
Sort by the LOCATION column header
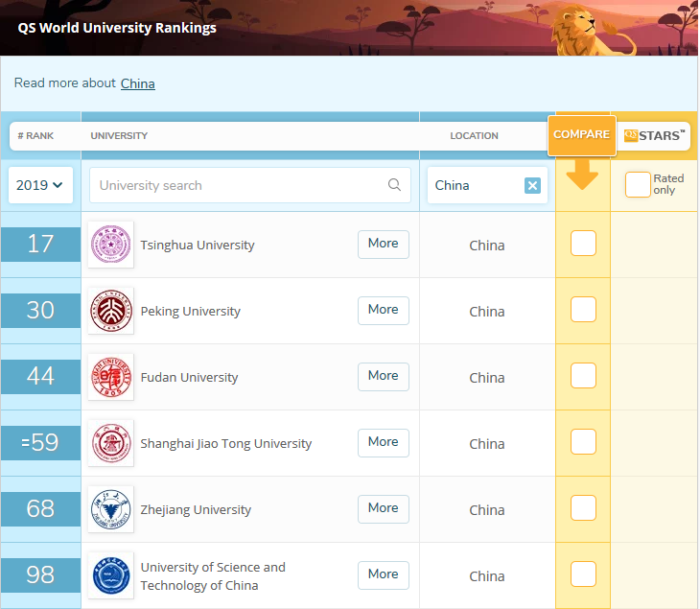[x=474, y=136]
